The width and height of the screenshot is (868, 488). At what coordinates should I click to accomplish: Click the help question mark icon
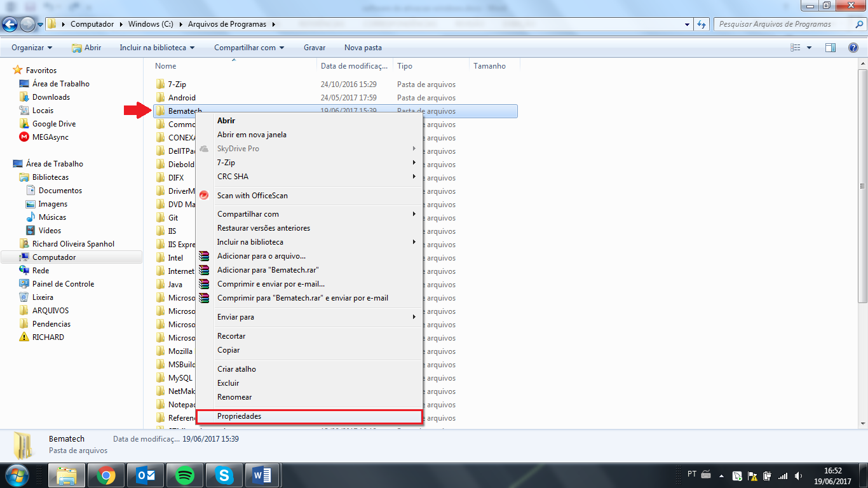853,48
